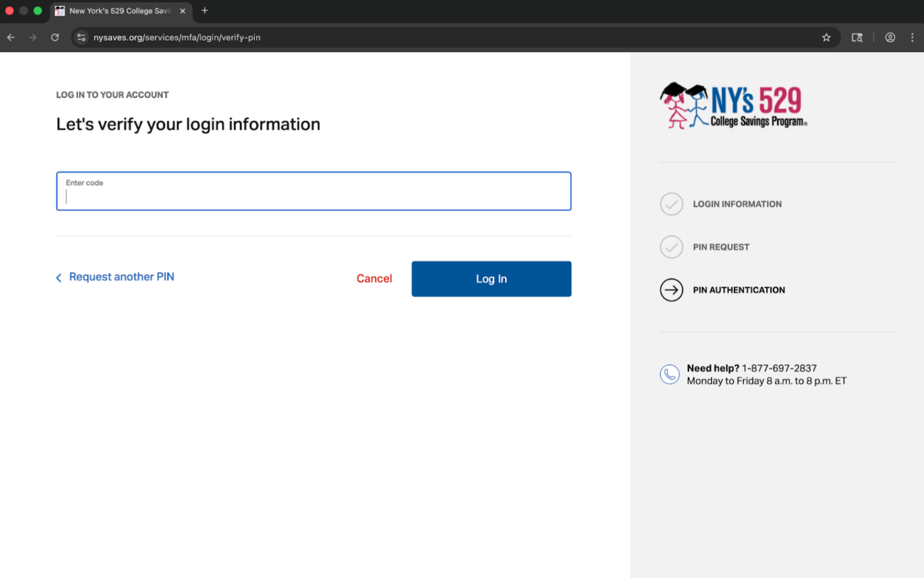Click the PIN REQUEST step label
The height and width of the screenshot is (578, 924).
pos(721,247)
